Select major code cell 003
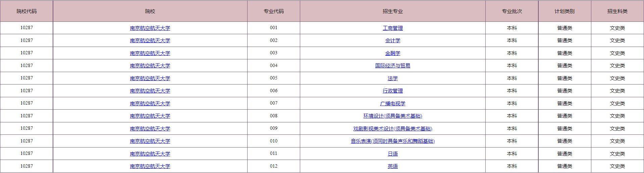 274,53
